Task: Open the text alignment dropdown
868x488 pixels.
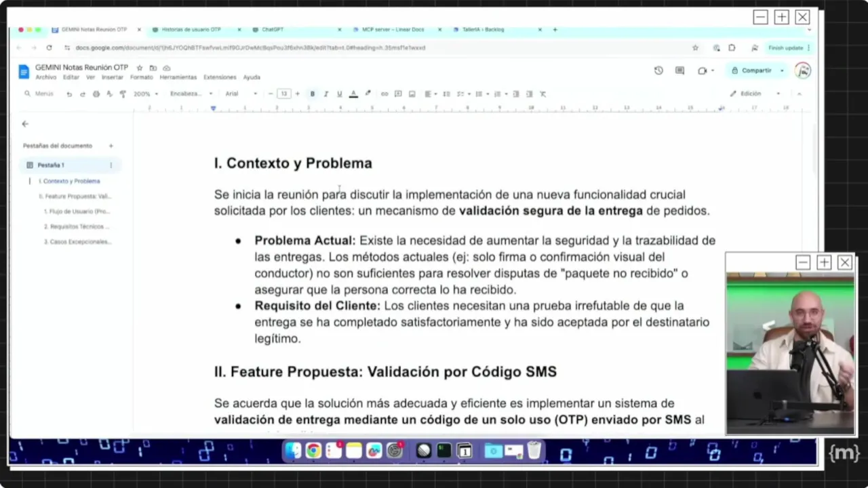Action: point(431,94)
